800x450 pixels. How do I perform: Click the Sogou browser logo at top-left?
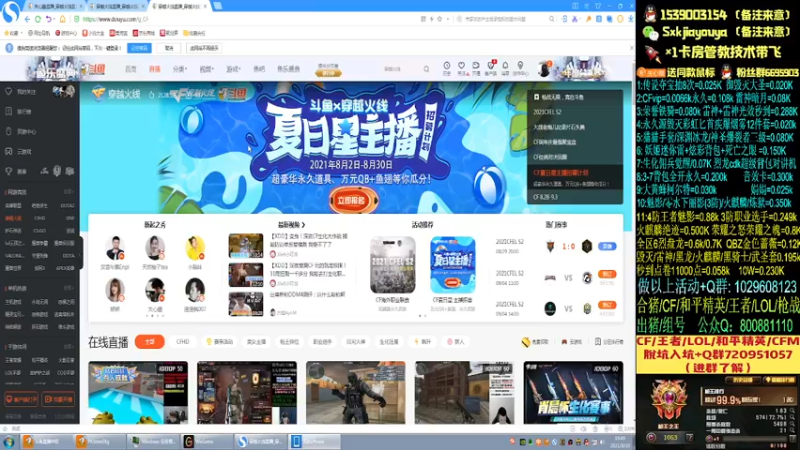point(10,11)
